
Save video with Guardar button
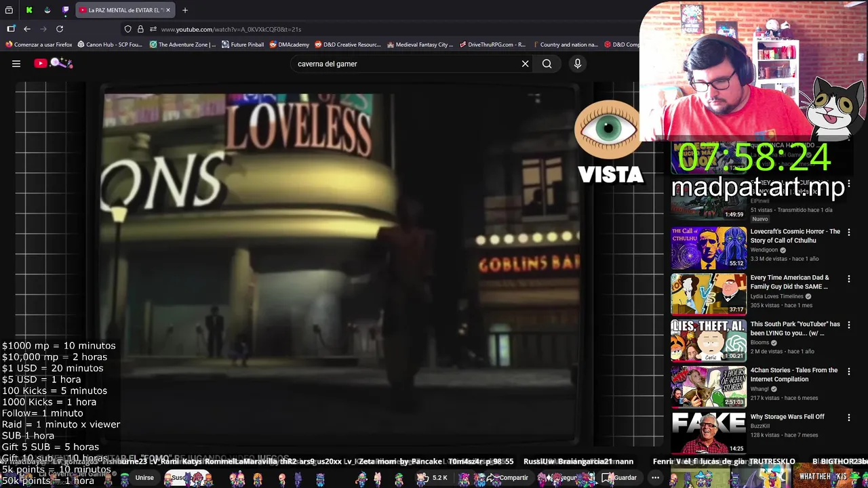pos(620,478)
